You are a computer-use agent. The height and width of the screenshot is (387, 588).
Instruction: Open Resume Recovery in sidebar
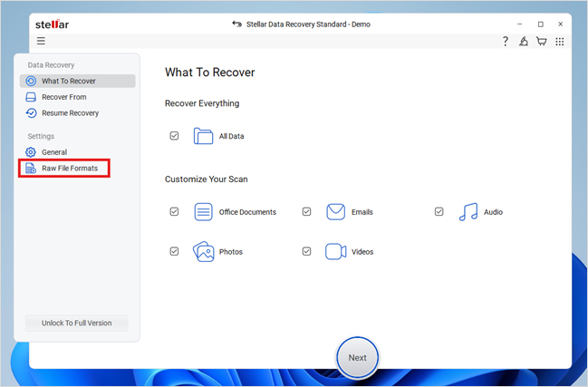(77, 113)
